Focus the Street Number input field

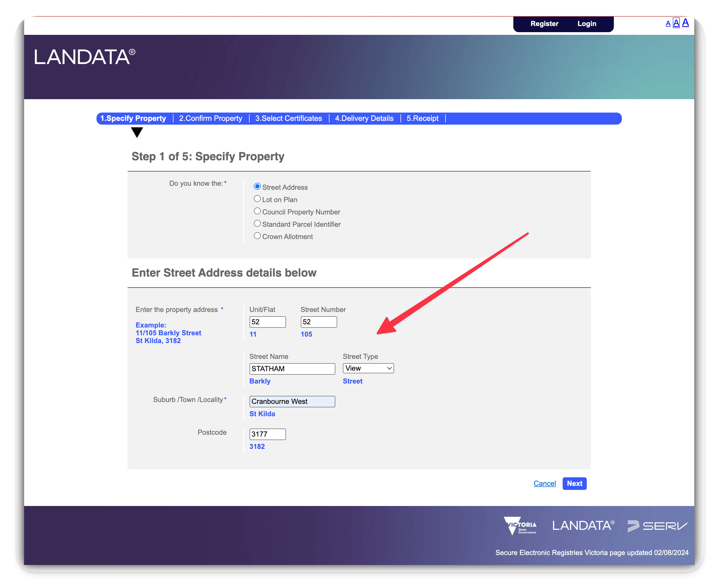pos(319,322)
